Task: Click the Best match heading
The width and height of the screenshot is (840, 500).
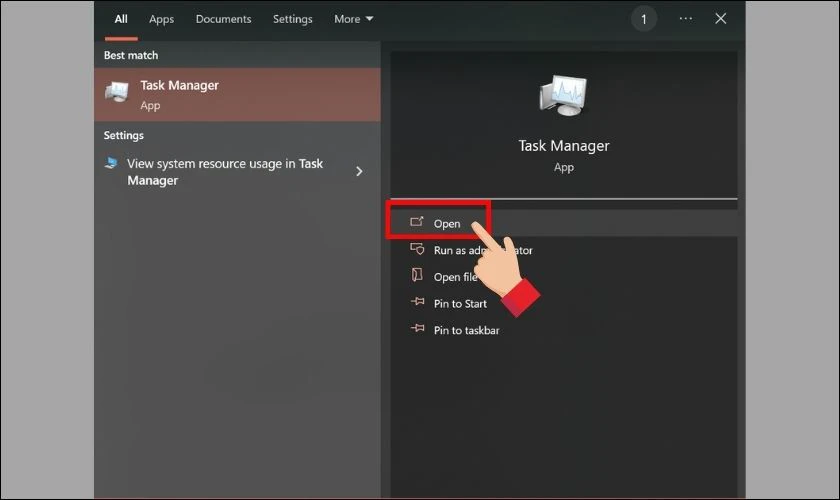Action: 131,55
